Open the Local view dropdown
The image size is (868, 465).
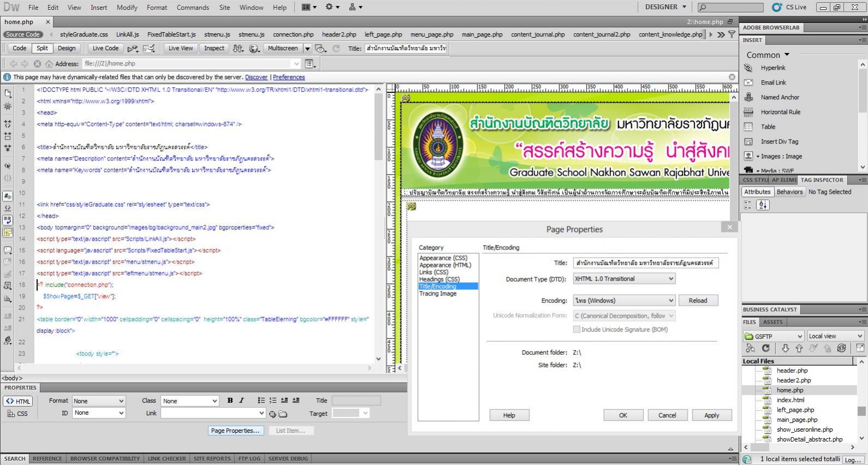(x=835, y=336)
